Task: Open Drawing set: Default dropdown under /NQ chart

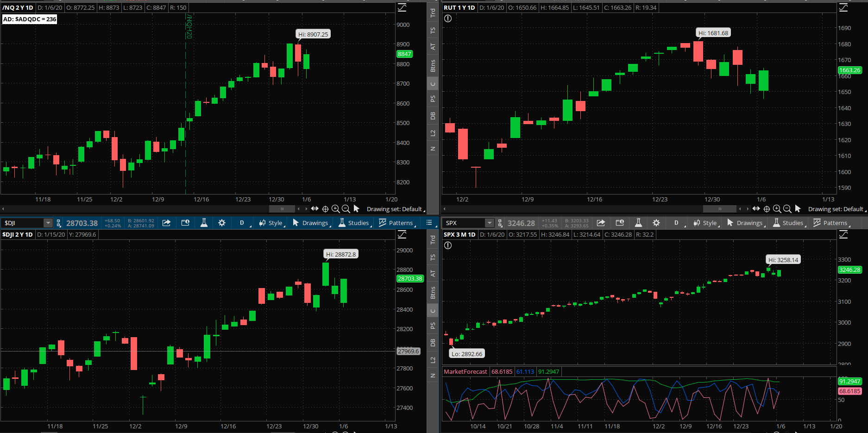Action: 396,209
